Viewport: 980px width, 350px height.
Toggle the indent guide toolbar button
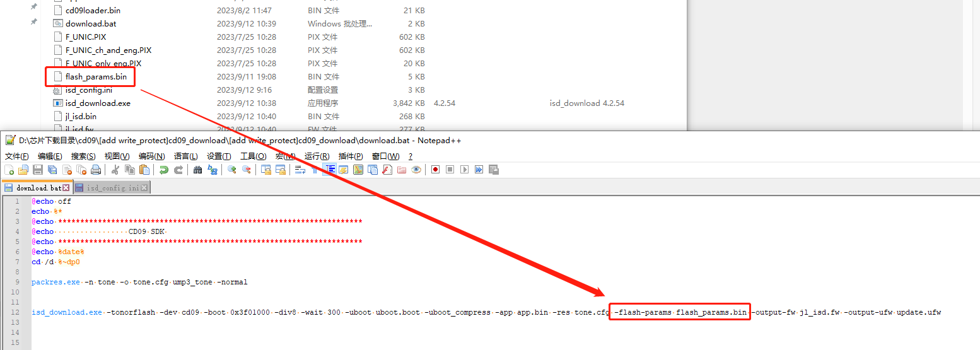click(329, 170)
